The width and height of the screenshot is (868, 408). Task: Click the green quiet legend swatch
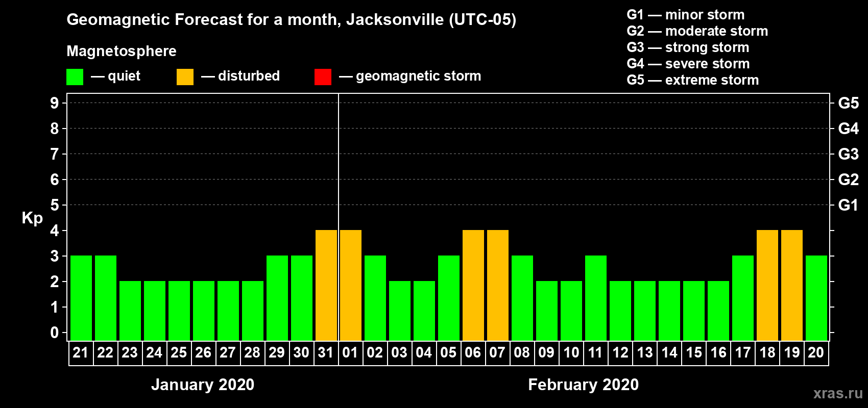pyautogui.click(x=75, y=77)
